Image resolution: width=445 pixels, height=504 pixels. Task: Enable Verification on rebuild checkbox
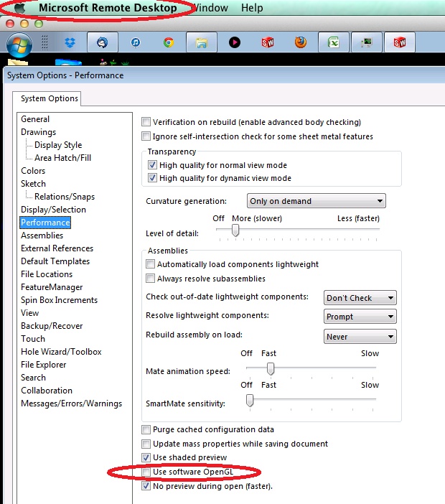[x=146, y=122]
